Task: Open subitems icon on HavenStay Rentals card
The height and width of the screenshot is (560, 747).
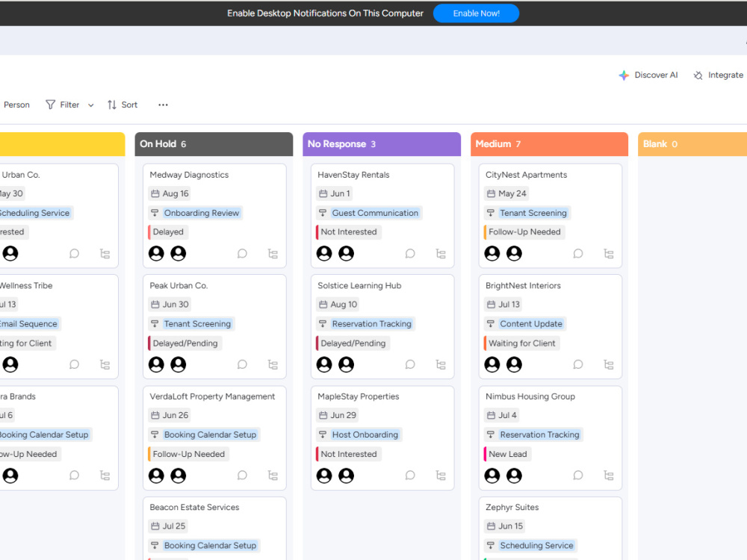Action: (x=441, y=253)
